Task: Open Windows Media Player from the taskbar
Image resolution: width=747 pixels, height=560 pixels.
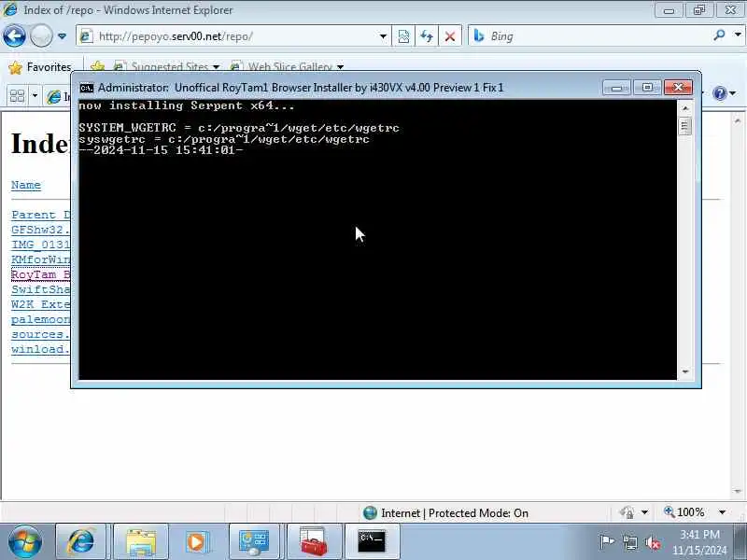Action: pos(197,541)
